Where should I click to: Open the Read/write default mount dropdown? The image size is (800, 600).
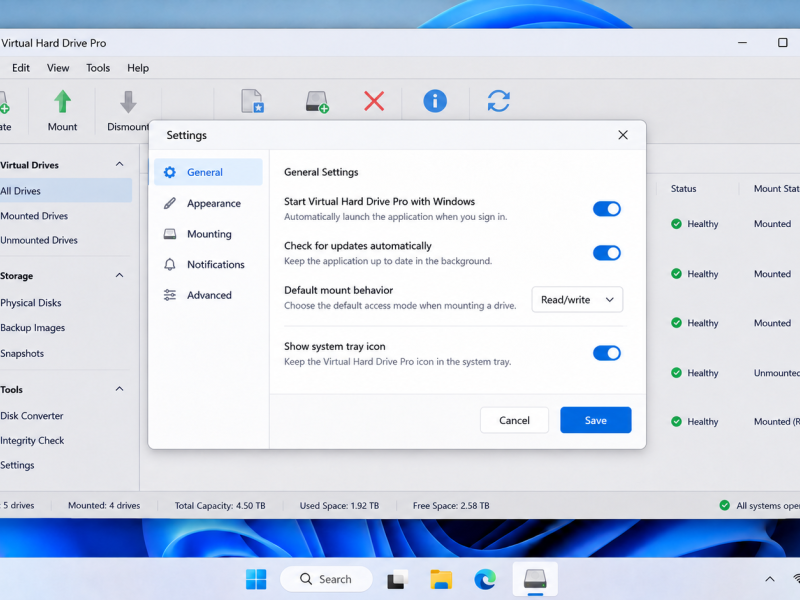click(577, 299)
